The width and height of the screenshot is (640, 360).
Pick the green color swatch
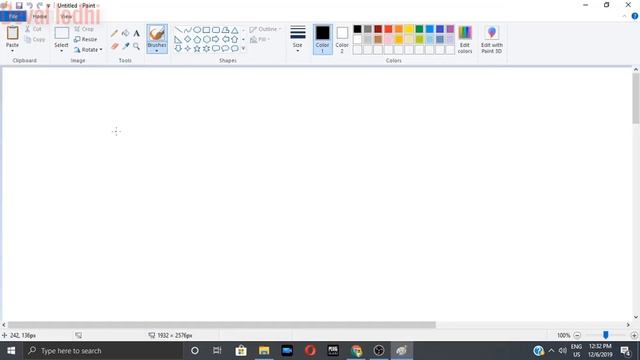(419, 29)
